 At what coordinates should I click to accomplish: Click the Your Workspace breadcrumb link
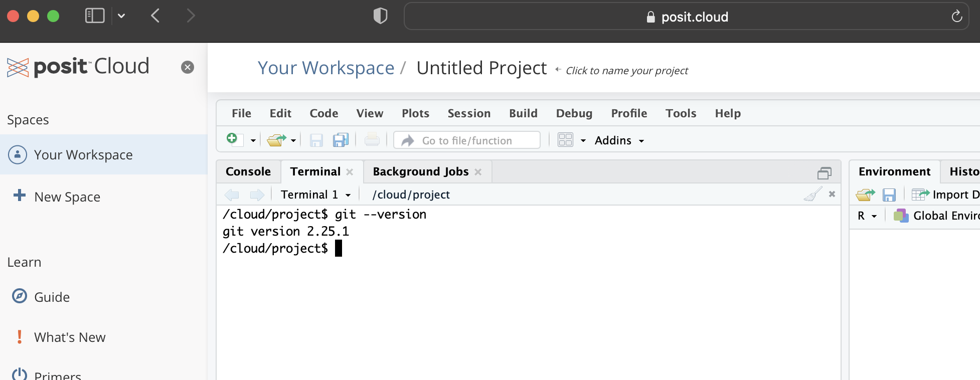tap(326, 68)
